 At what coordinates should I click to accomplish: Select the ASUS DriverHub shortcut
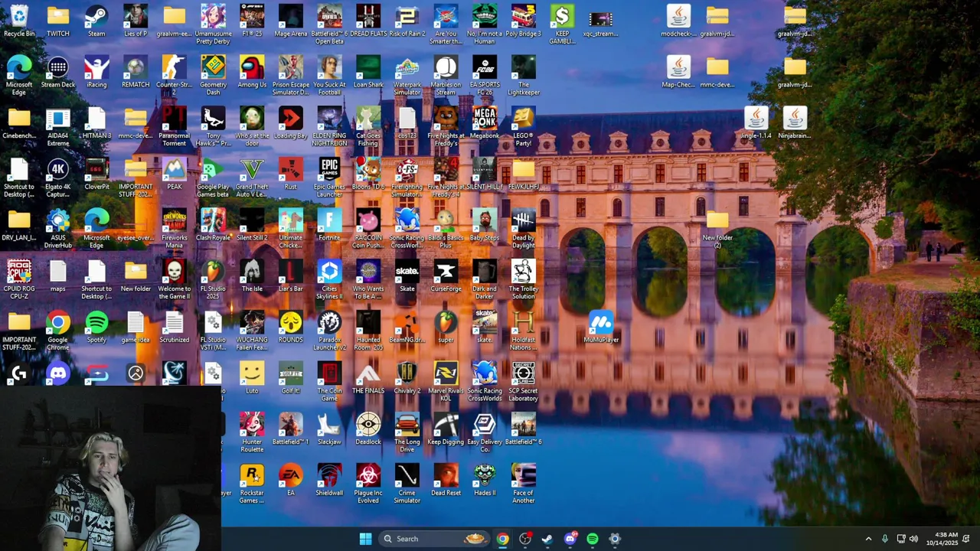(x=58, y=228)
